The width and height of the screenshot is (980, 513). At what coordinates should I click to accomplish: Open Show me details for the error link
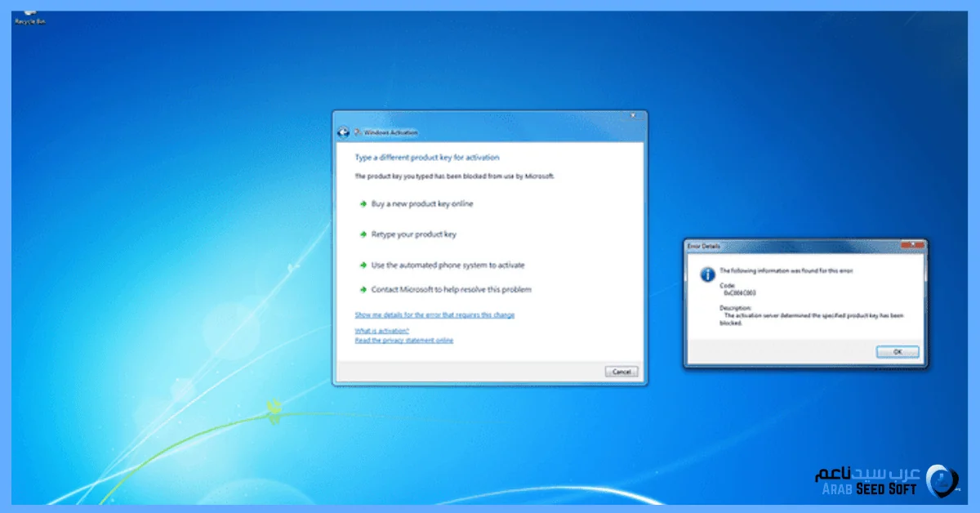pos(434,314)
